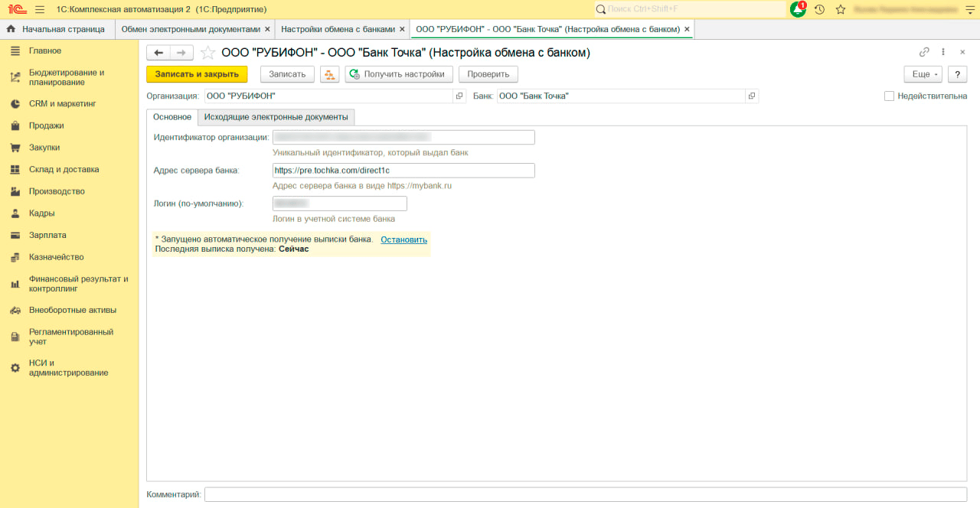Open favorites star in top bar
Viewport: 980px width, 508px height.
tap(841, 10)
